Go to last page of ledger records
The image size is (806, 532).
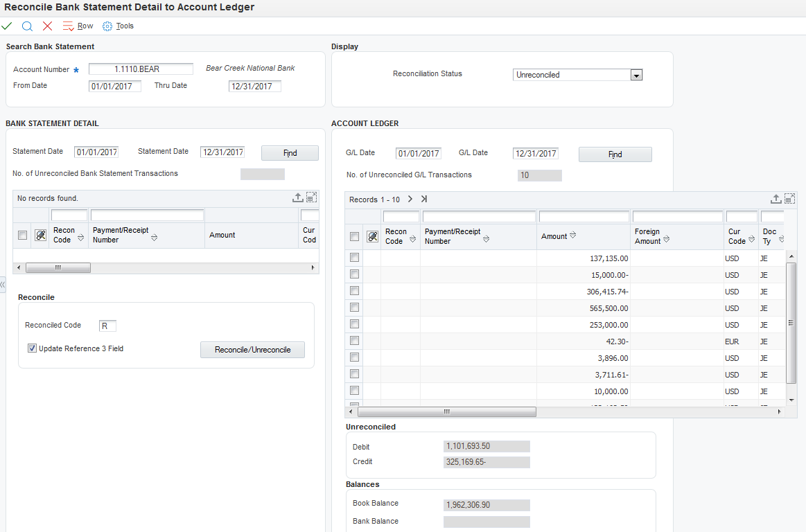424,199
